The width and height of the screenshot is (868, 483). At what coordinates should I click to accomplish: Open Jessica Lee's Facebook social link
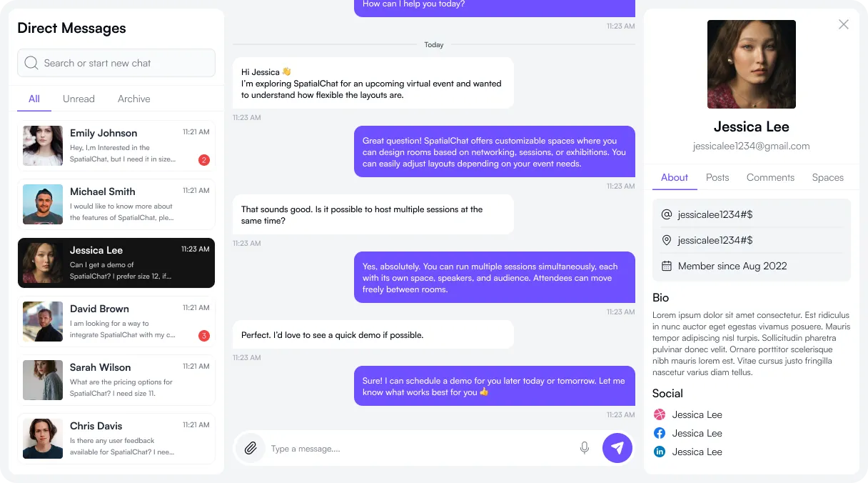[x=660, y=433]
